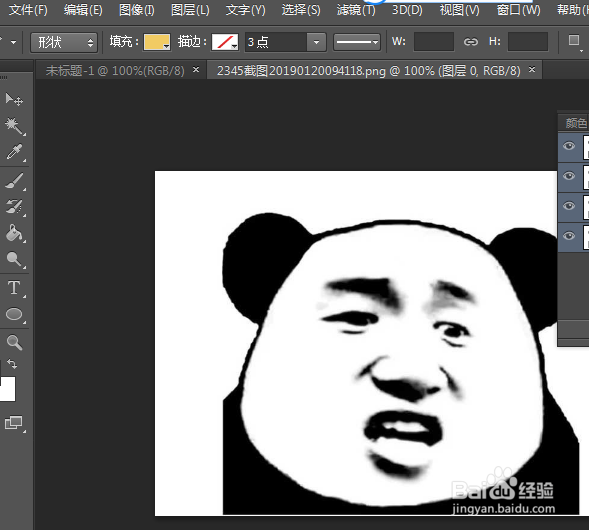This screenshot has width=589, height=530.
Task: Select the Dodge tool
Action: 14,259
